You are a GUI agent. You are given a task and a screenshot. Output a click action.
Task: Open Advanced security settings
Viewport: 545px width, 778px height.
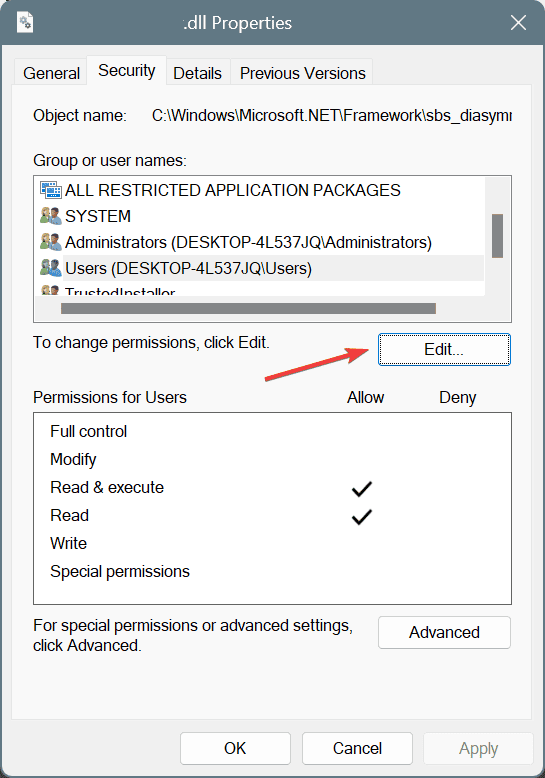tap(444, 633)
